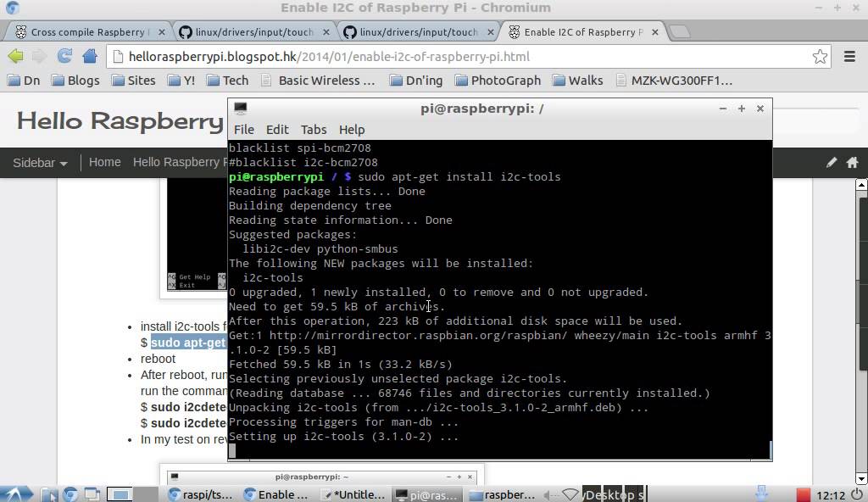The width and height of the screenshot is (868, 502).
Task: Open the terminal Tabs menu
Action: pyautogui.click(x=314, y=130)
